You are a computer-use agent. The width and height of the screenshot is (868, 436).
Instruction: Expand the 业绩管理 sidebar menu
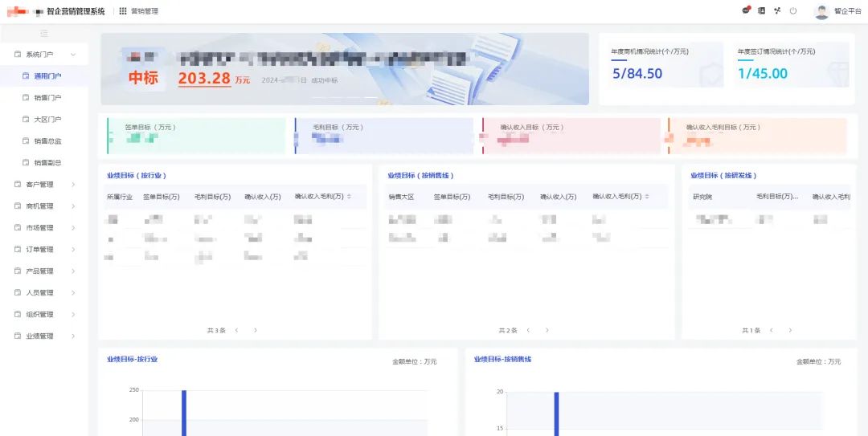pos(44,336)
